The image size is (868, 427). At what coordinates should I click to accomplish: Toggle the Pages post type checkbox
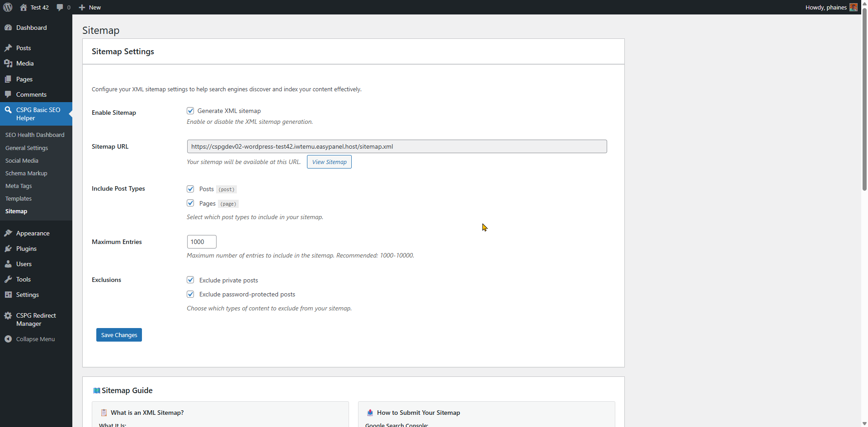coord(190,203)
